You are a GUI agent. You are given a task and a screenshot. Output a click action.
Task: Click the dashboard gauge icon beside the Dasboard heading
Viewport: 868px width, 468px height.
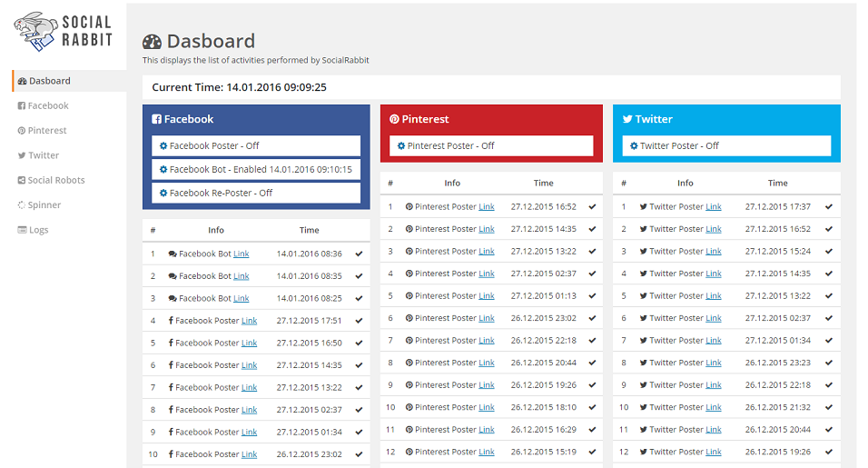click(152, 42)
